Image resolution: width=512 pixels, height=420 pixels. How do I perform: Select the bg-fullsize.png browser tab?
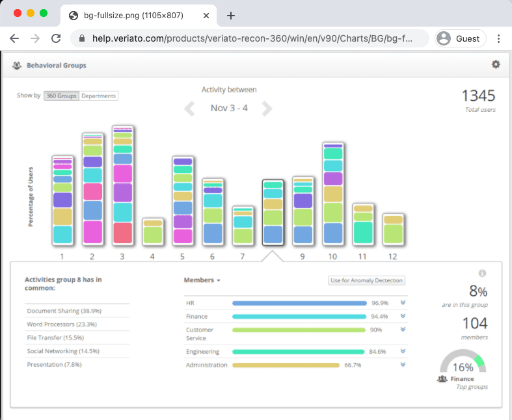pos(139,16)
